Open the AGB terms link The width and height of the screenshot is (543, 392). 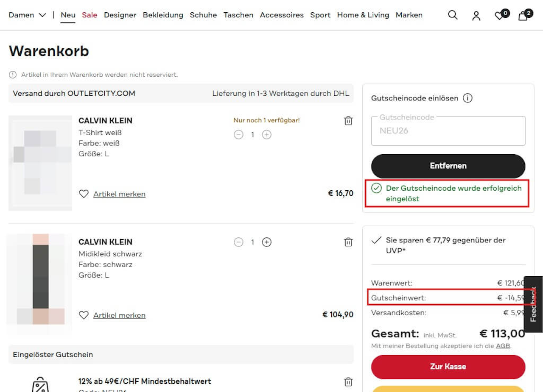[x=503, y=346]
